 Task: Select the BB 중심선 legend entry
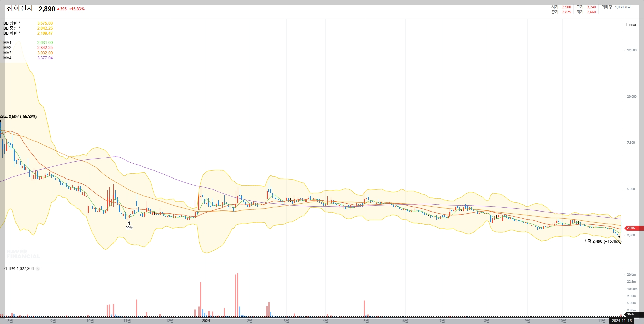coord(12,28)
